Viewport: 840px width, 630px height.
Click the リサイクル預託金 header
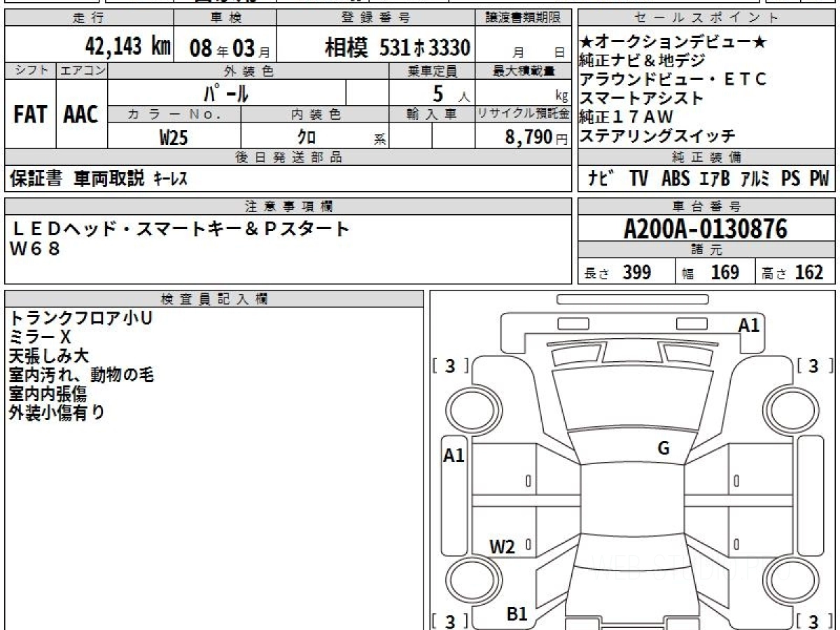[524, 114]
